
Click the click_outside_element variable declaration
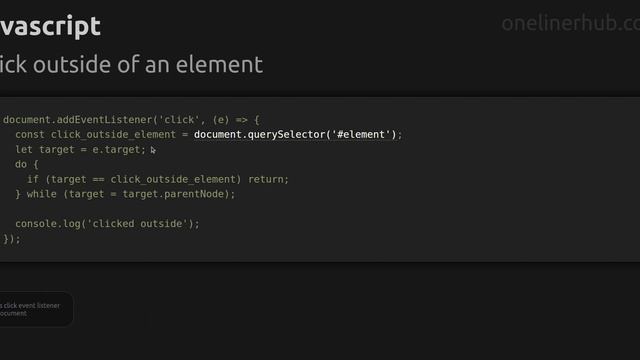(x=113, y=135)
